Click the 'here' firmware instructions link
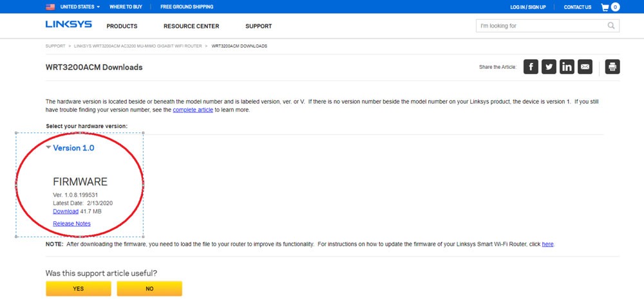Image resolution: width=644 pixels, height=299 pixels. coord(547,244)
